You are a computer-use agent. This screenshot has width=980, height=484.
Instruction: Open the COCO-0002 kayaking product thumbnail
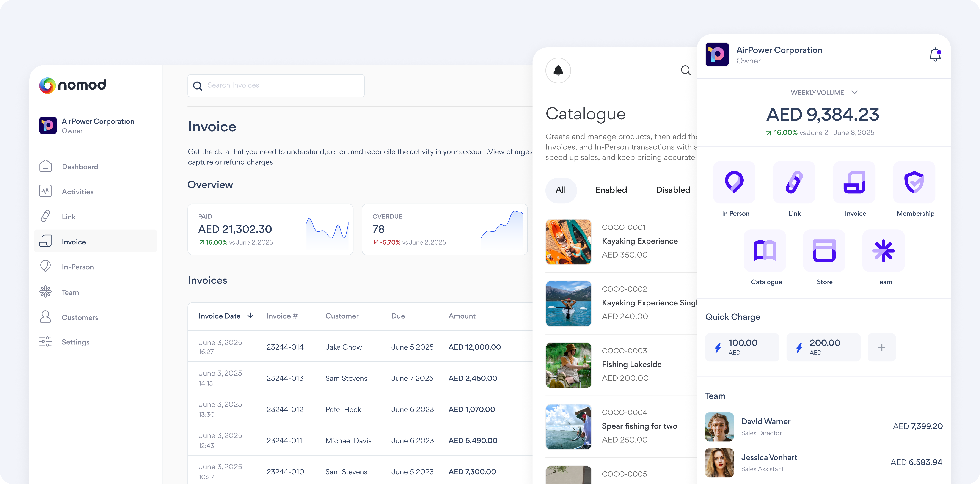568,303
